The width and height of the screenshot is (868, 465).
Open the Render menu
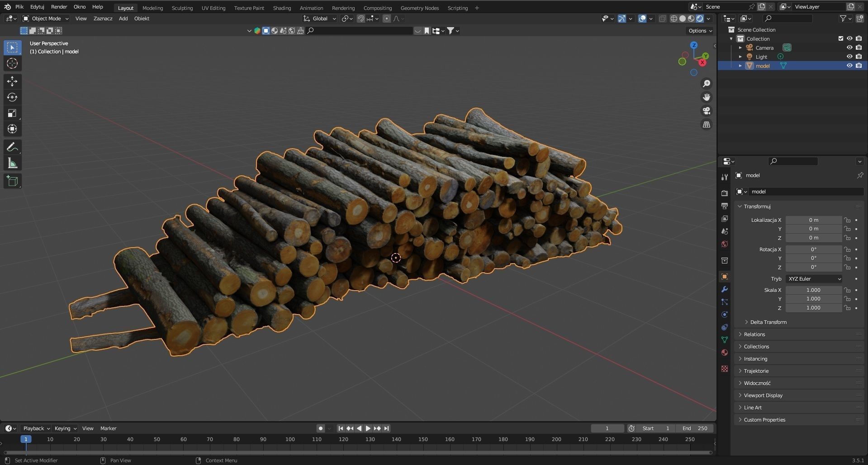pos(59,7)
